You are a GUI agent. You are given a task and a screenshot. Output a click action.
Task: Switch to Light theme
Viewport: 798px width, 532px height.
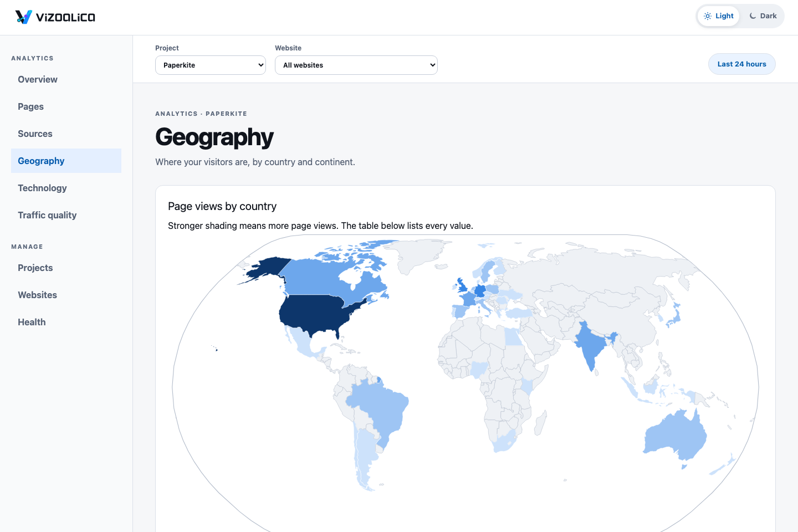pyautogui.click(x=718, y=16)
